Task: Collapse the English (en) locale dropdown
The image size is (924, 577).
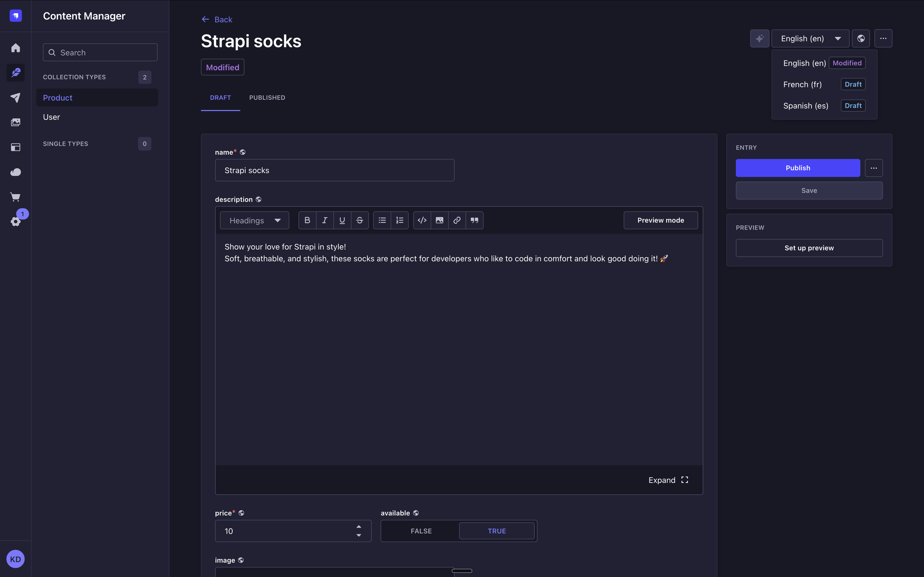Action: (810, 38)
